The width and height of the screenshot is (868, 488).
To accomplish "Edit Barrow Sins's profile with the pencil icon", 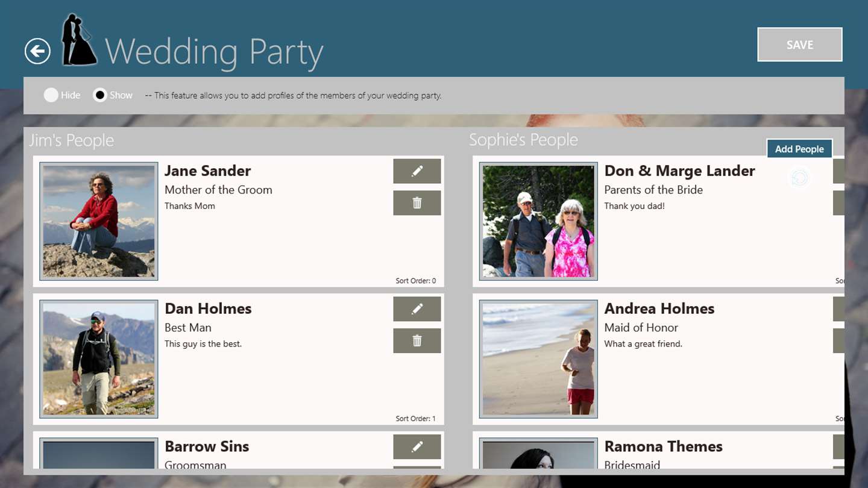I will pos(417,447).
